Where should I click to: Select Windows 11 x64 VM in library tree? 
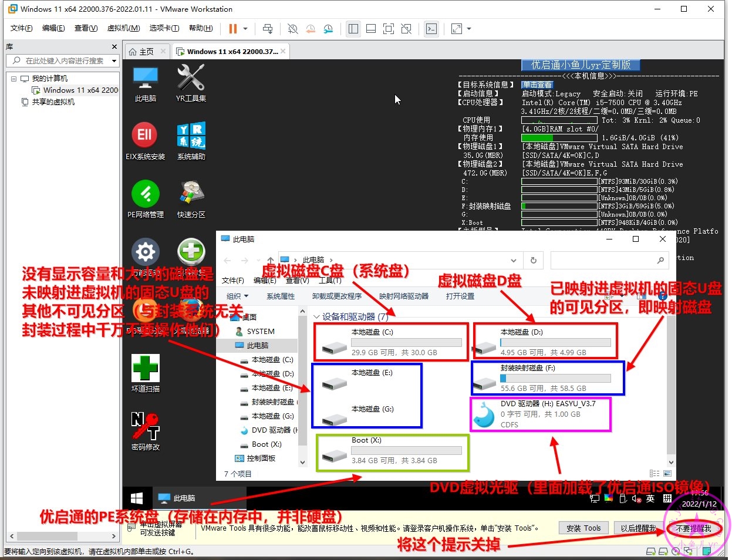[76, 90]
